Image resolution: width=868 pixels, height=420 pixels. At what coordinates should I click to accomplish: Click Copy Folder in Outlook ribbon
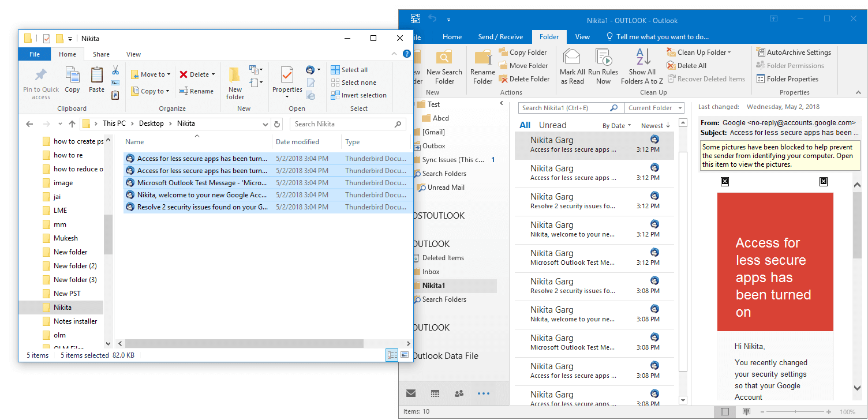click(523, 52)
